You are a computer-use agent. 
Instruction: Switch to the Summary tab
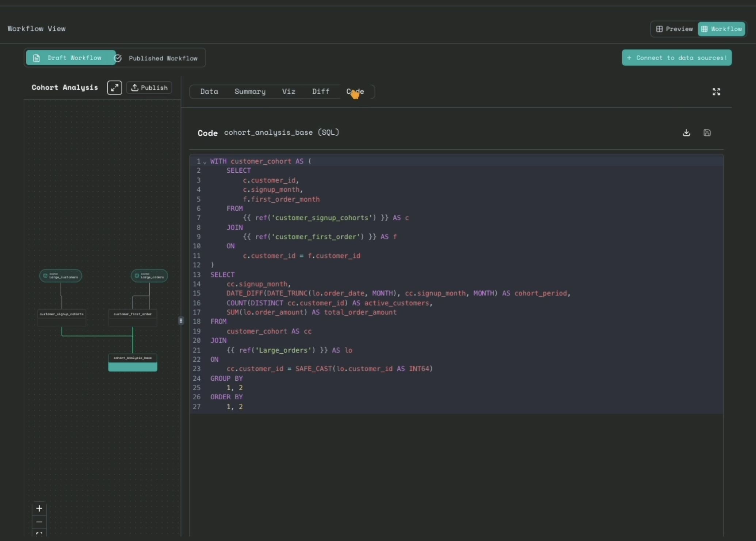coord(250,91)
